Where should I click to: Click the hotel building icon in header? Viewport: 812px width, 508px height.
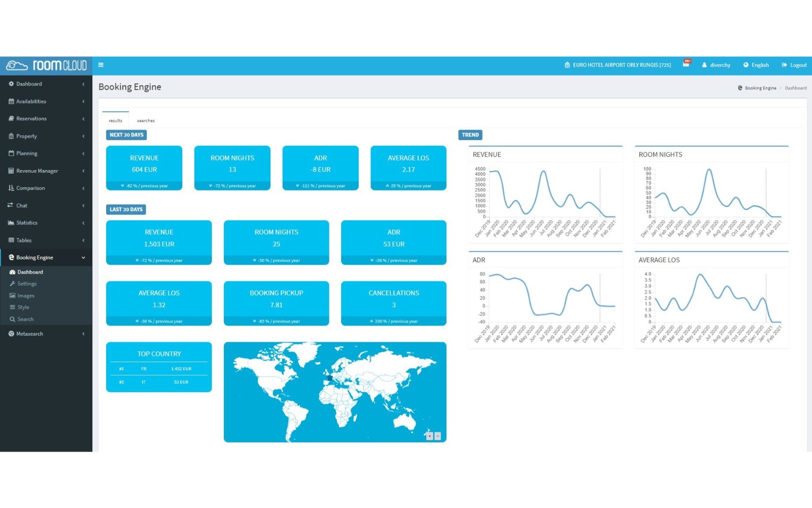click(x=567, y=65)
